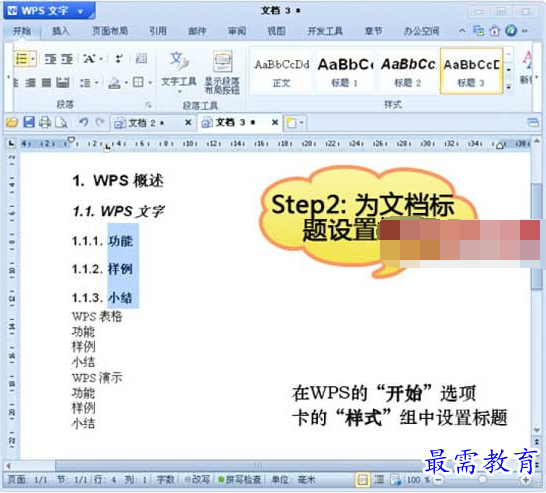Click the bulleted list icon
Viewport: 546px width, 493px height.
(22, 59)
